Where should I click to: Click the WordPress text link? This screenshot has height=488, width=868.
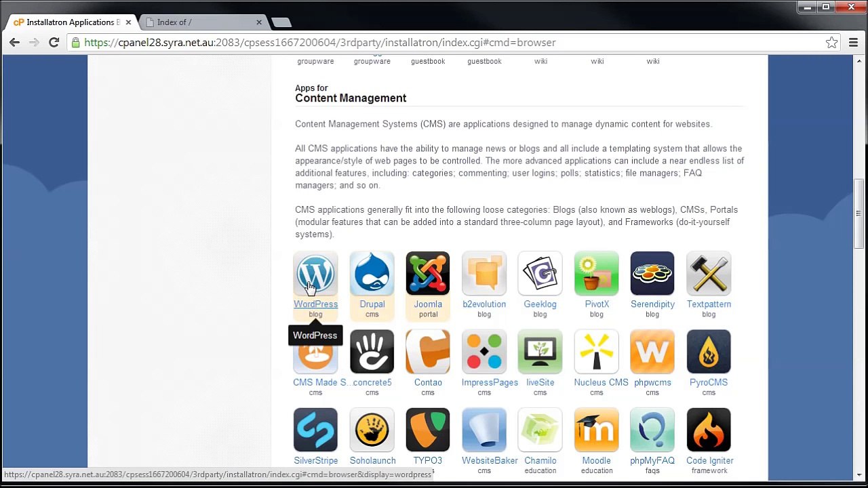pyautogui.click(x=315, y=304)
